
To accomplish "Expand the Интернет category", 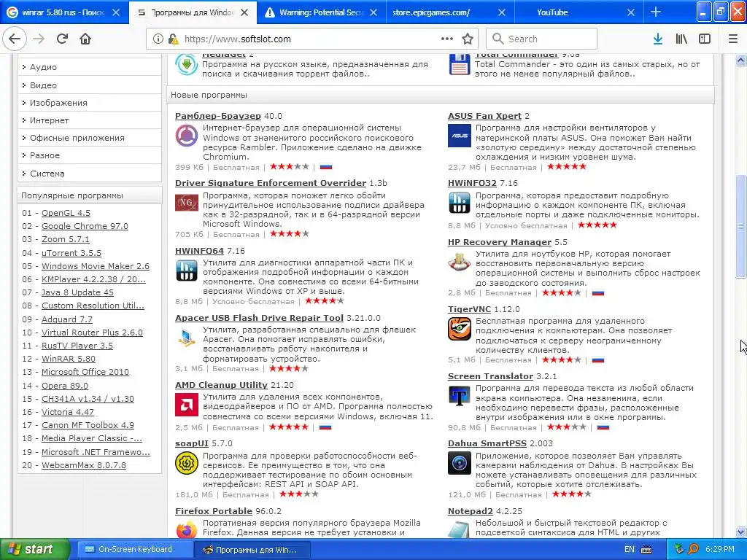I will click(90, 120).
